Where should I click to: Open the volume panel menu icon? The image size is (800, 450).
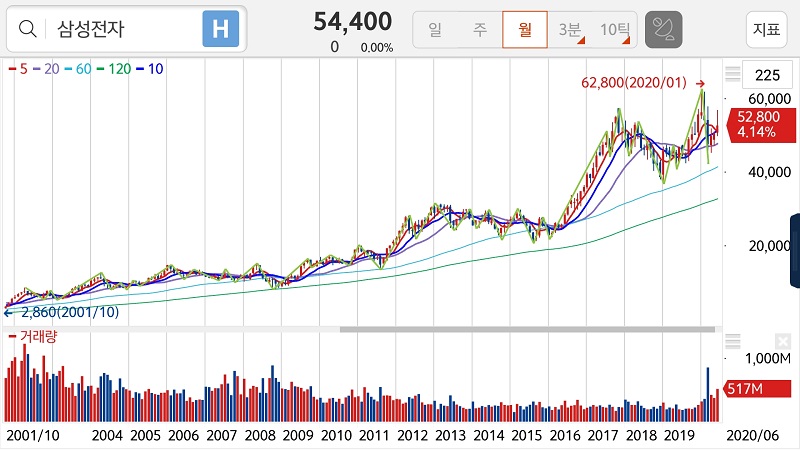pyautogui.click(x=732, y=341)
